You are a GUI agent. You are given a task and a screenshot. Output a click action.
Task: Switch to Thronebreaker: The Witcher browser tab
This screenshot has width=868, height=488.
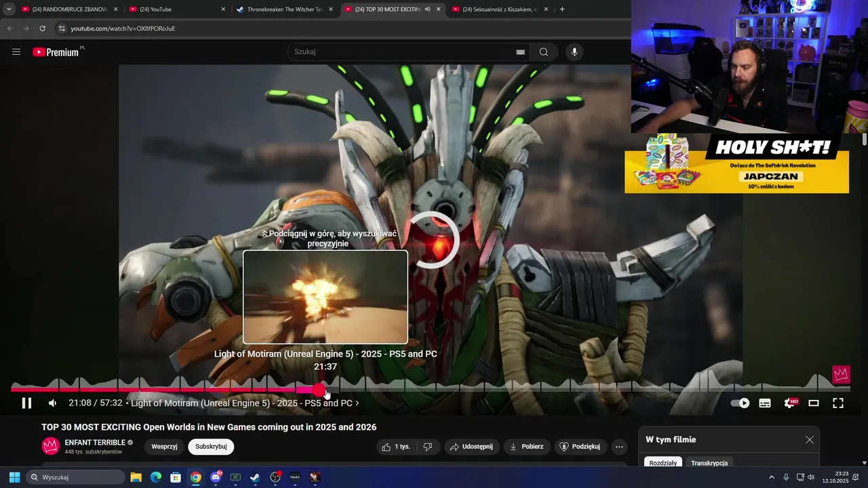(285, 9)
